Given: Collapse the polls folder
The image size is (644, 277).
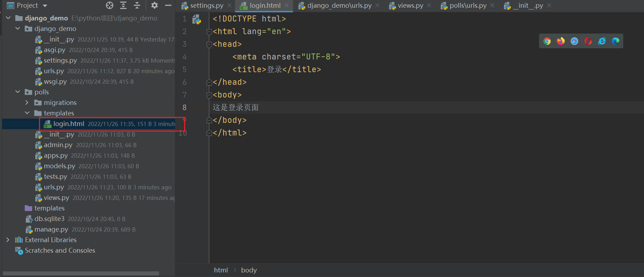Looking at the screenshot, I should (x=18, y=92).
